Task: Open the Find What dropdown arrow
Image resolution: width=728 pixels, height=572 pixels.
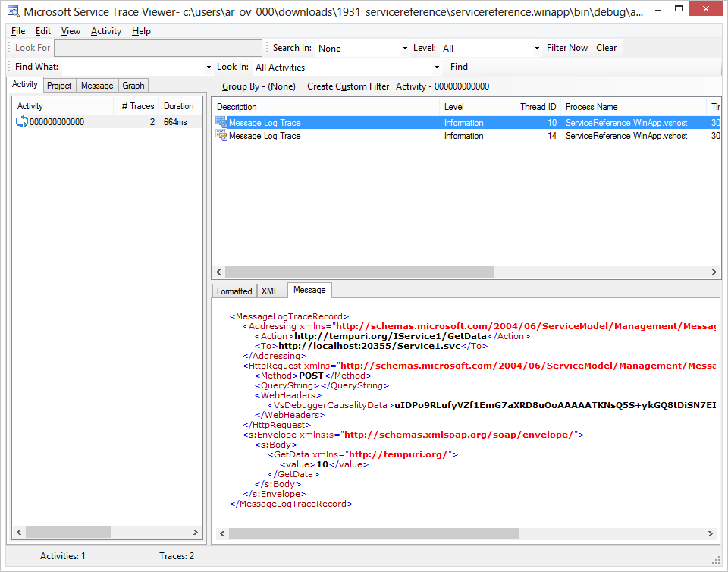Action: coord(209,68)
